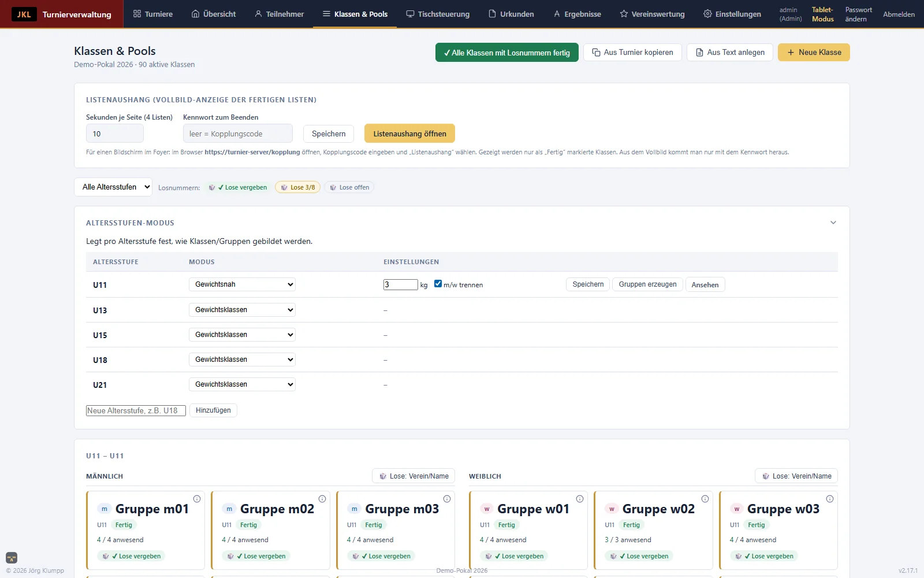
Task: Open info icon of Gruppe m02
Action: (322, 499)
